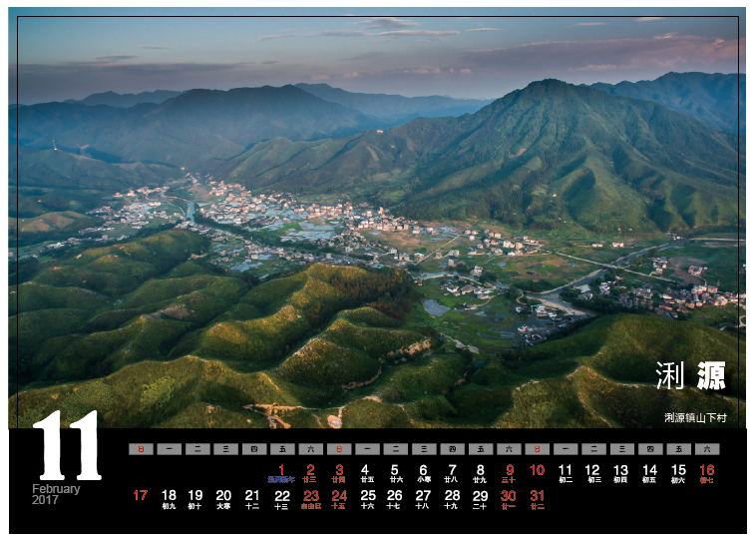Click the 洌源 title text on photo
This screenshot has width=756, height=540.
[x=690, y=376]
